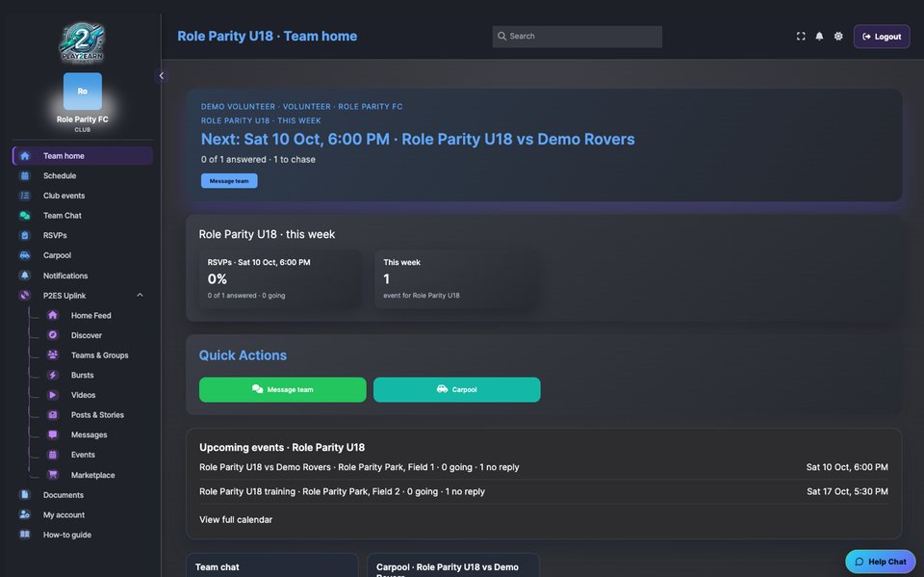This screenshot has width=924, height=577.
Task: Click the teal Carpool quick action button
Action: [x=456, y=390]
